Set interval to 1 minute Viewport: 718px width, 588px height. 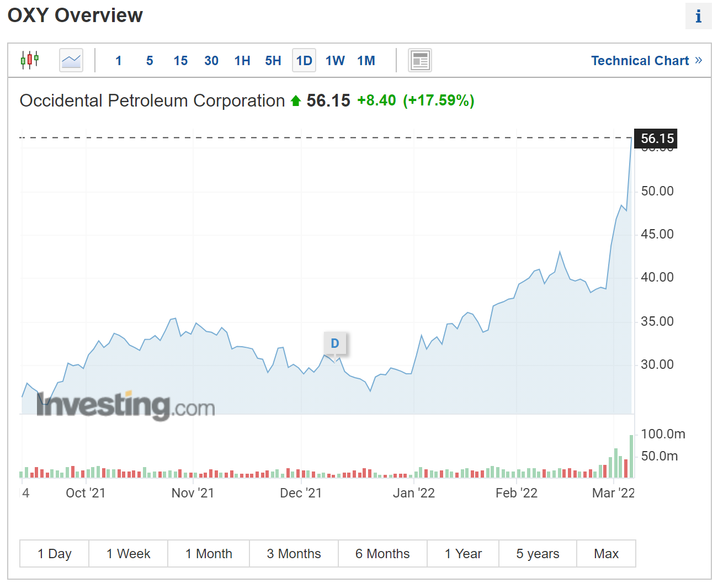[119, 61]
